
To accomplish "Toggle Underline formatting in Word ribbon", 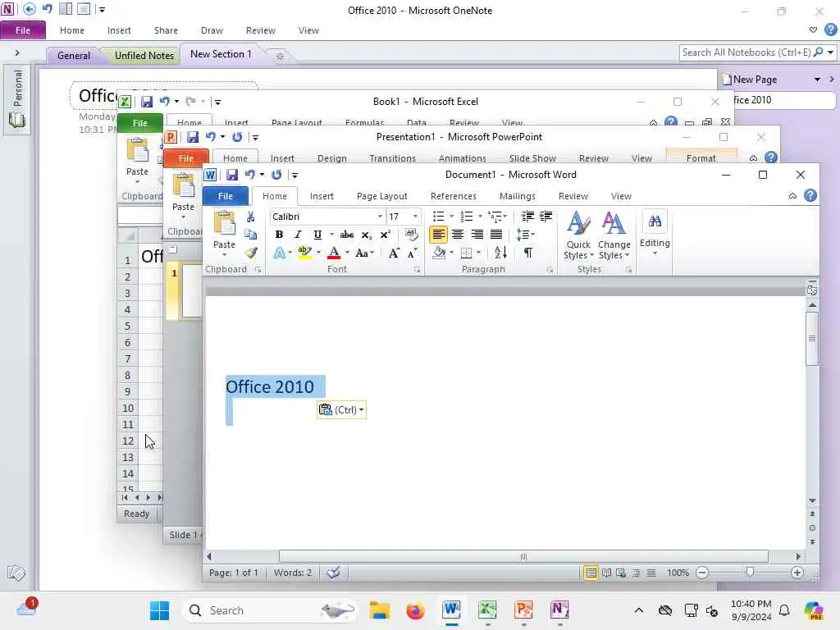I will click(x=317, y=235).
